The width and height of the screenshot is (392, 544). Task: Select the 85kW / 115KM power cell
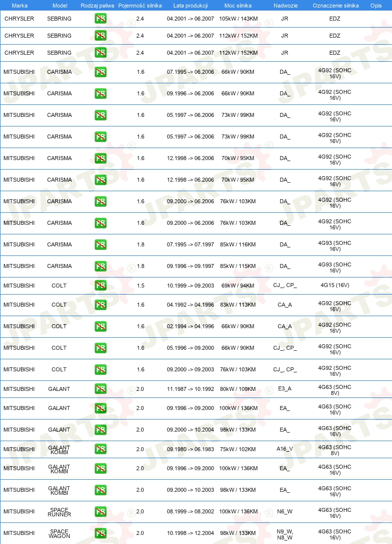pyautogui.click(x=238, y=266)
